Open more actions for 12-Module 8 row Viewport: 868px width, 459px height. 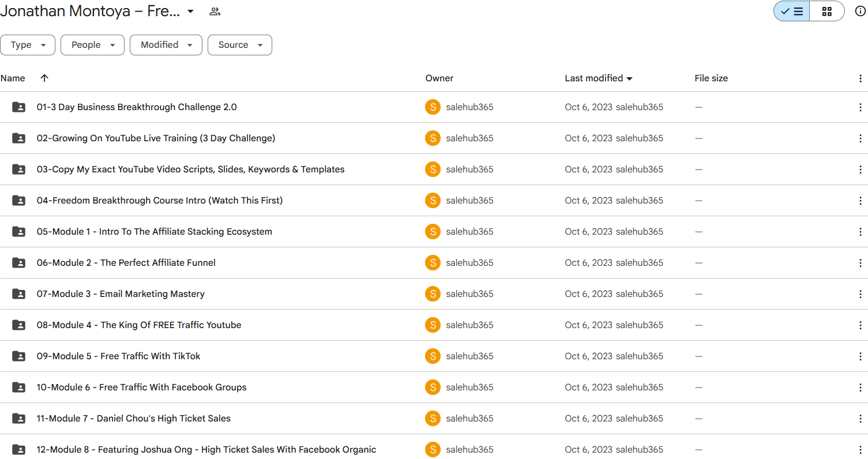(x=861, y=450)
